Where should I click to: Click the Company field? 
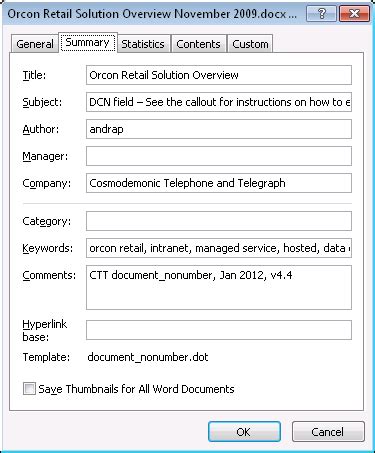[219, 183]
